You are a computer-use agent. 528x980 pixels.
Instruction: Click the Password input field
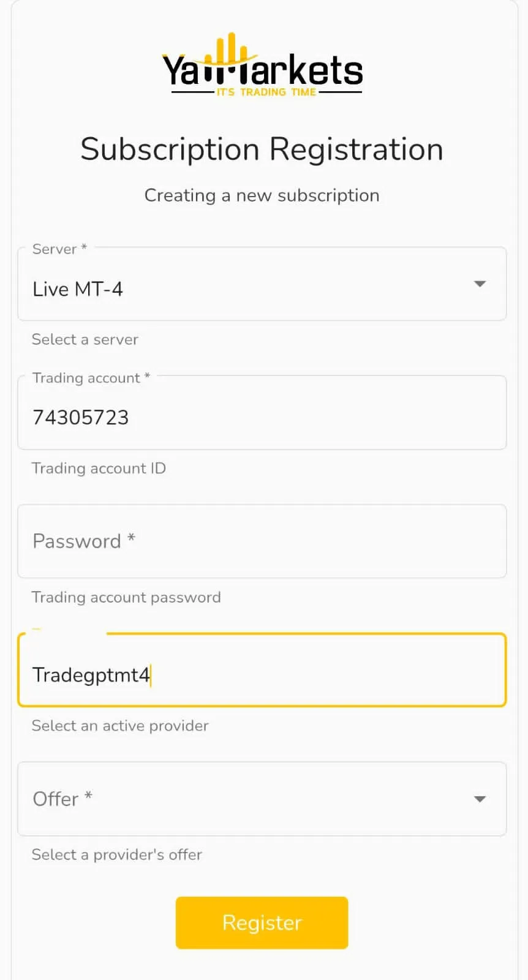(x=245, y=541)
